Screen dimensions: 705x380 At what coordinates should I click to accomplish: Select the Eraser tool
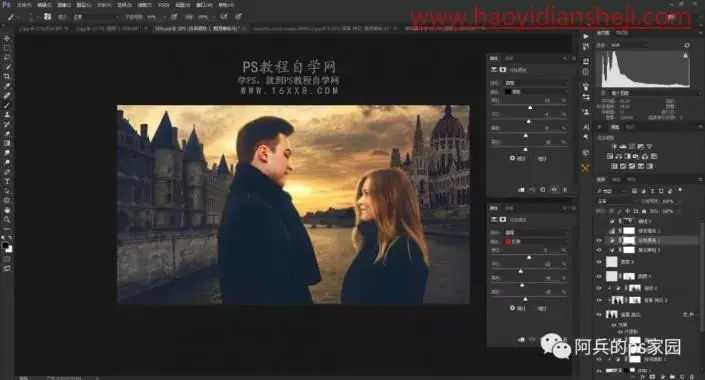pos(7,134)
